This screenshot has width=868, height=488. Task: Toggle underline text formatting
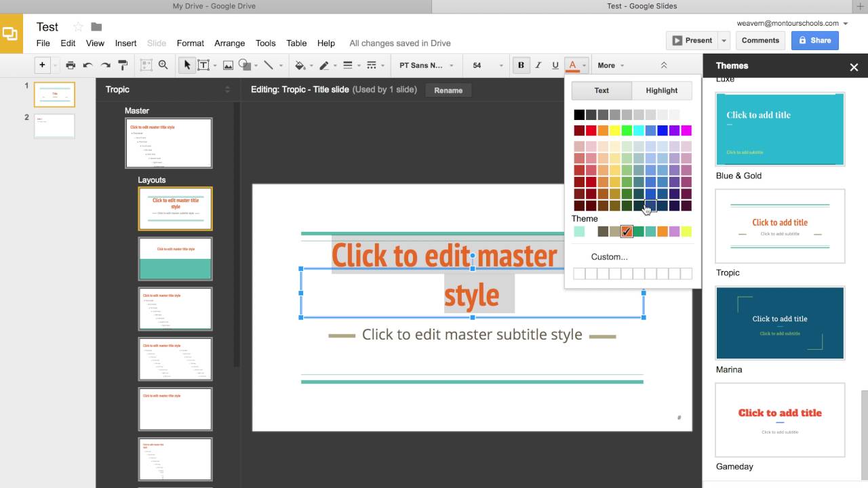555,65
